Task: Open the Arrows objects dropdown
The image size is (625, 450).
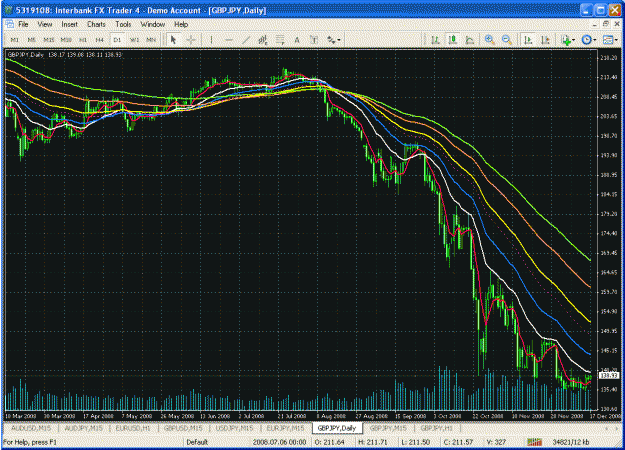Action: (x=334, y=40)
